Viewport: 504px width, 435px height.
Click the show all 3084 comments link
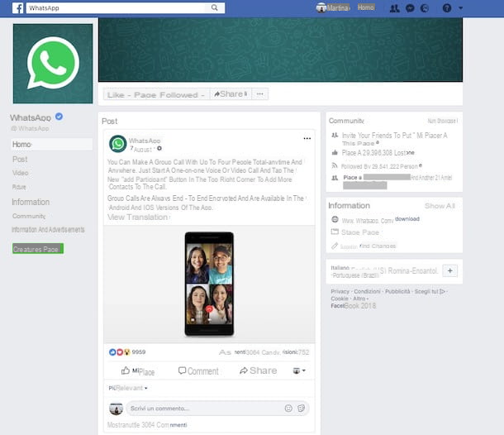click(147, 425)
